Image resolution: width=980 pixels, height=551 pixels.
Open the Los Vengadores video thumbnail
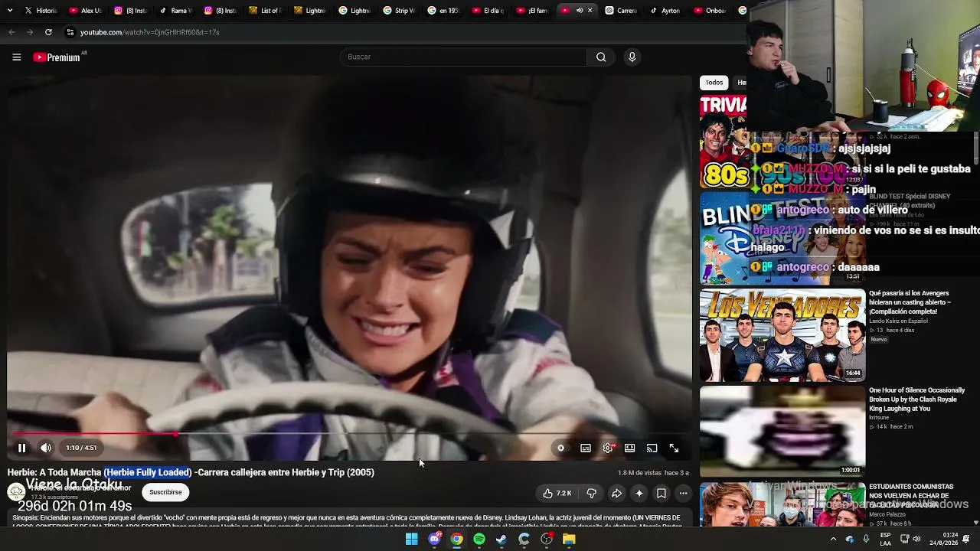click(x=782, y=335)
